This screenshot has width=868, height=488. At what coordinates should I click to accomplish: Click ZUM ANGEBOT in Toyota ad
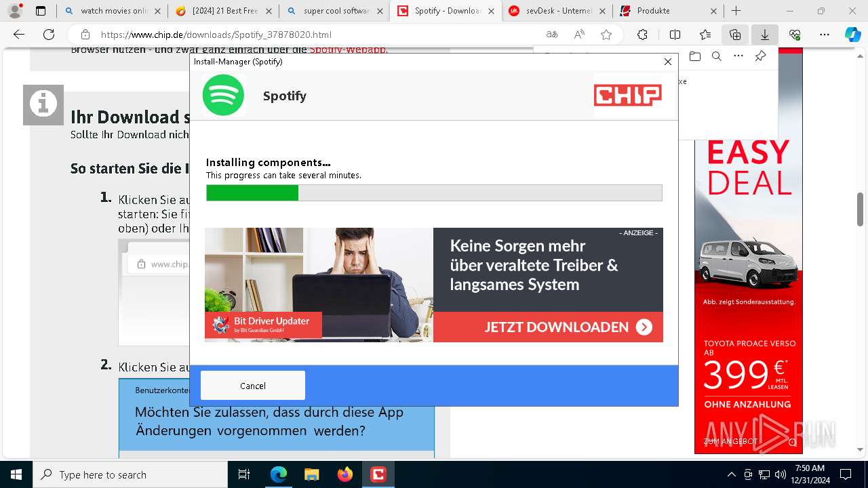(730, 441)
